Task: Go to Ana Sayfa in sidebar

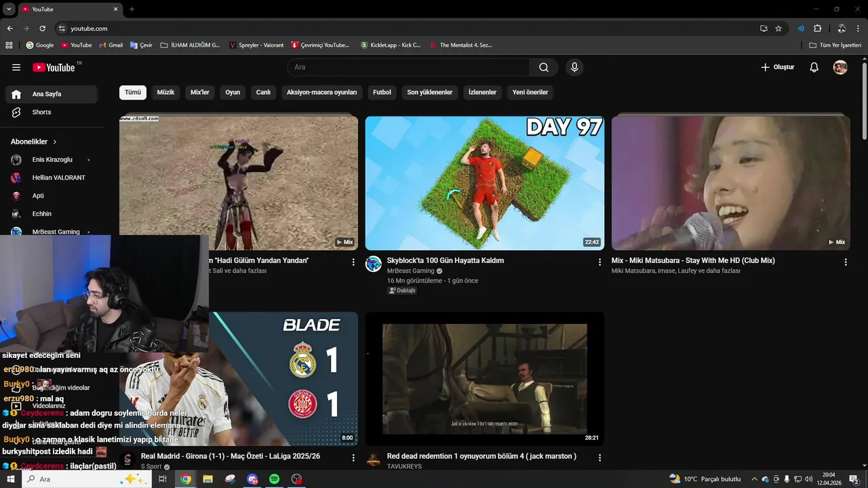Action: [x=52, y=94]
